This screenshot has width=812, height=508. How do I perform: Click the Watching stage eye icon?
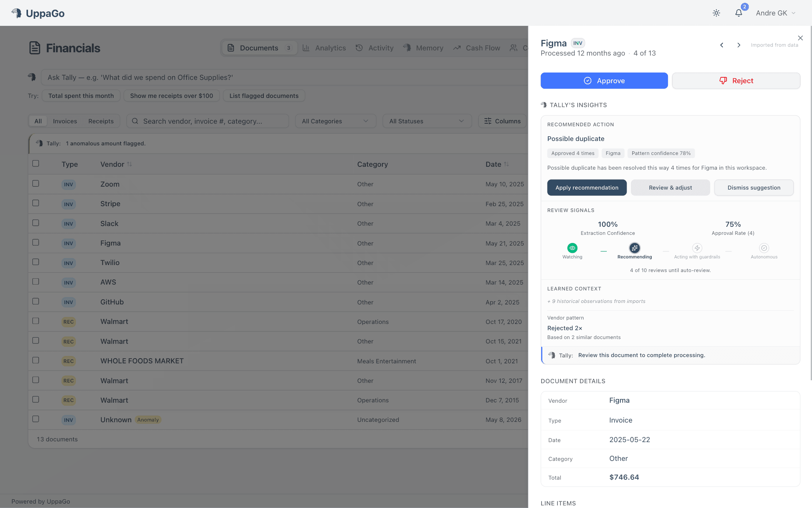pos(572,248)
